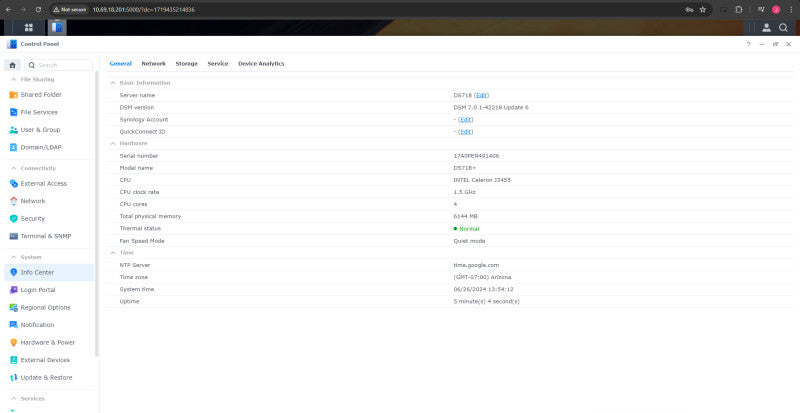
Task: Open User & Group icon
Action: [x=14, y=130]
